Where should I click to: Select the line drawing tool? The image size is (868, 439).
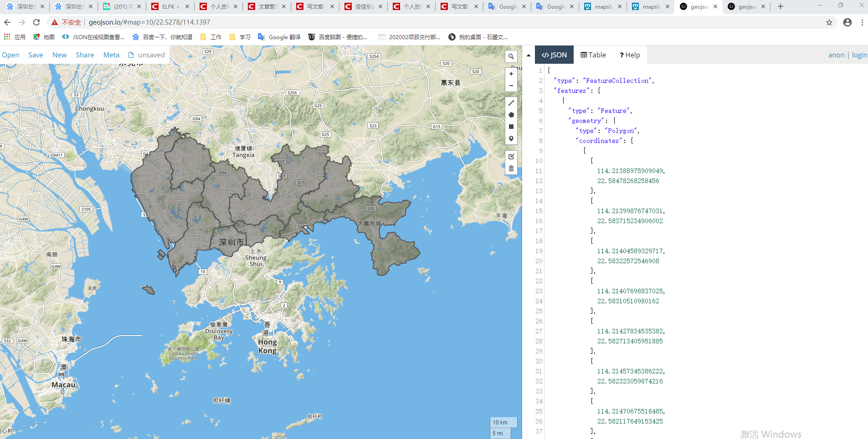(x=511, y=103)
